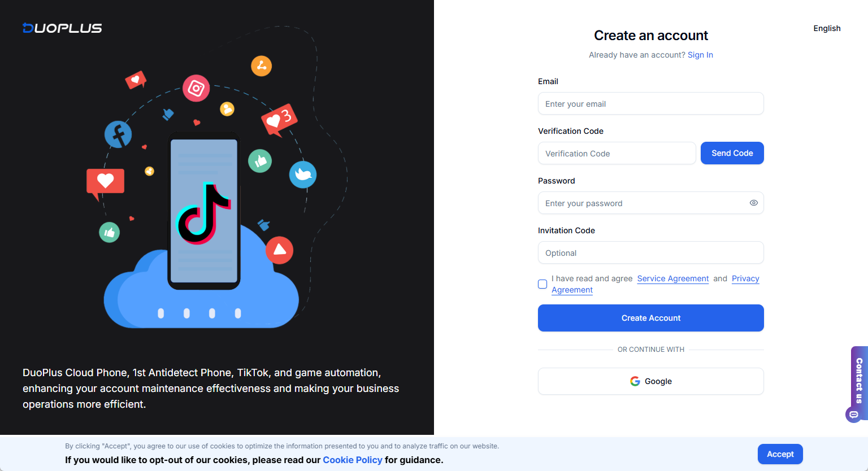Click the Facebook icon in the illustration

click(x=118, y=134)
